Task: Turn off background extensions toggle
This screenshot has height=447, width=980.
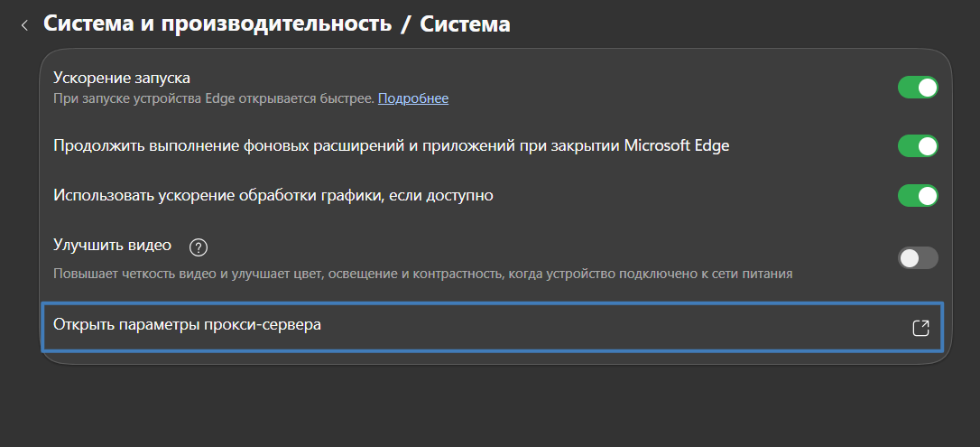Action: pos(918,146)
